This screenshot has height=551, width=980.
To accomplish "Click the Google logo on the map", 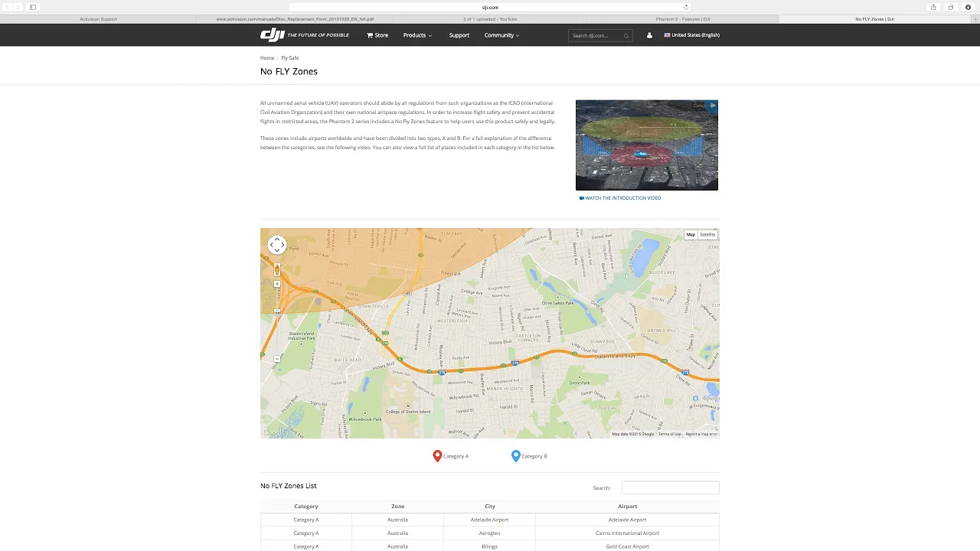I will pos(273,432).
